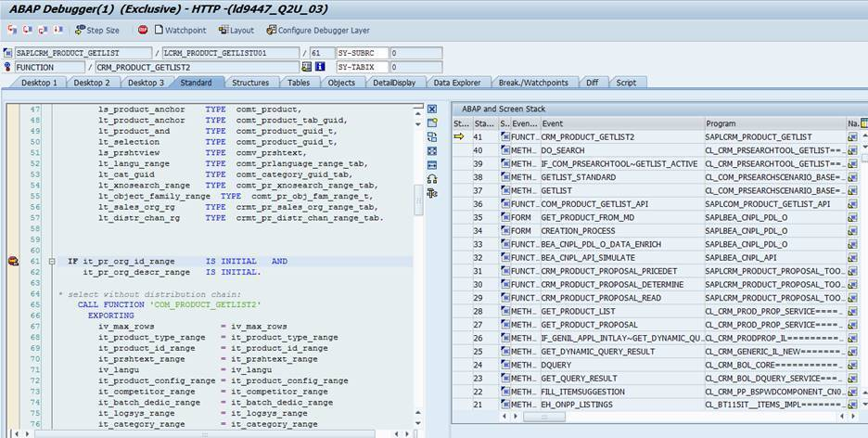This screenshot has width=868, height=438.
Task: Click source editor scroll down arrow at bottom
Action: coord(419,422)
